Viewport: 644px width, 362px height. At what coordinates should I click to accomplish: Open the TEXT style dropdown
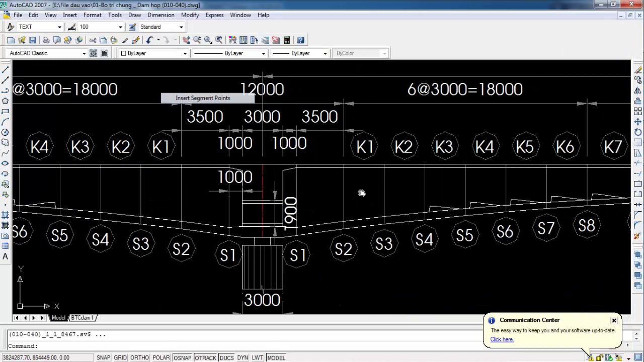click(59, 27)
